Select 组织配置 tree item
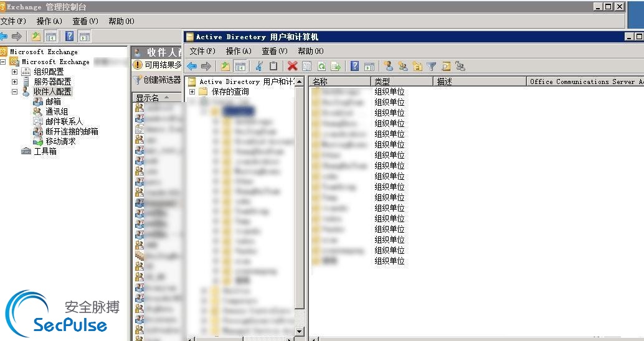Image resolution: width=644 pixels, height=341 pixels. [x=49, y=72]
